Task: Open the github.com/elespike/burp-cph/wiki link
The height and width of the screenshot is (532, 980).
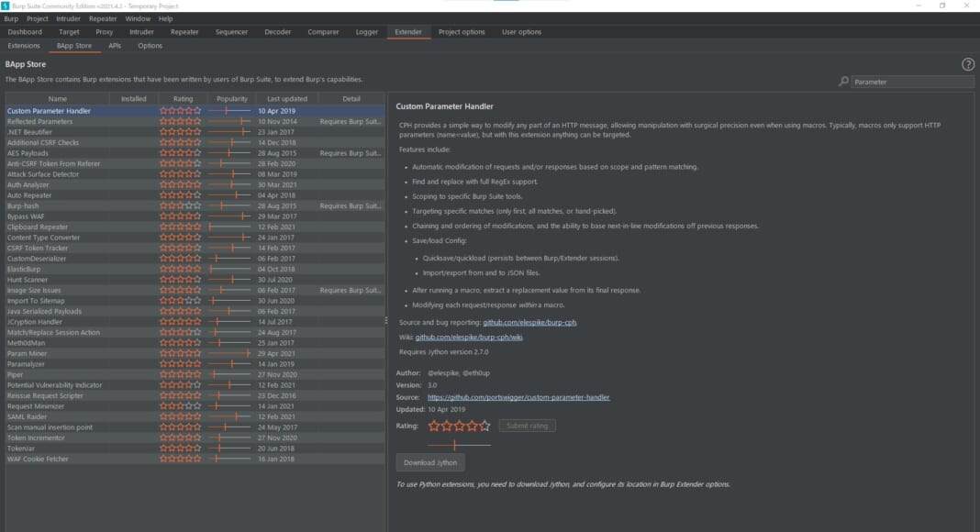Action: click(469, 337)
